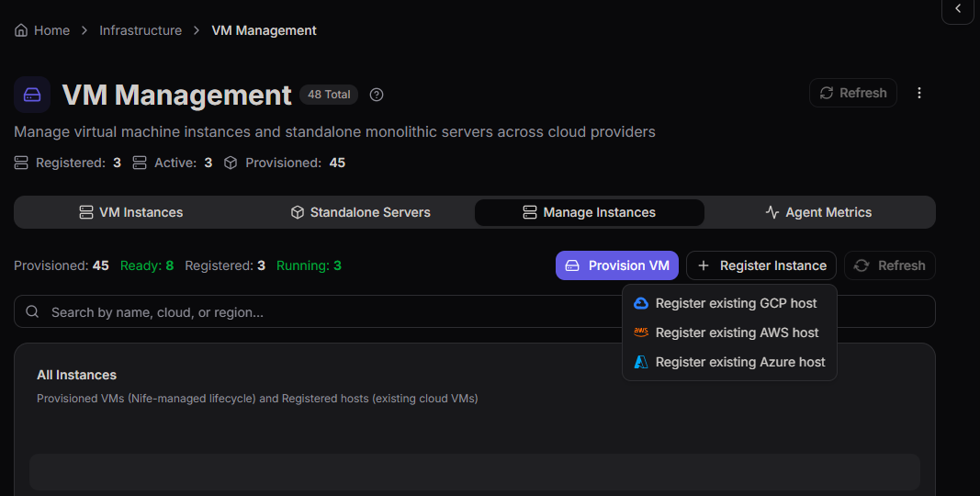
Task: Choose Register existing AWS host
Action: (x=729, y=333)
